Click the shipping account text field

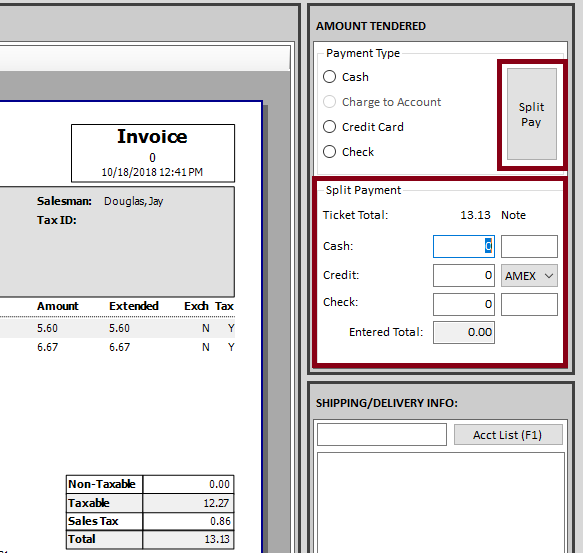point(381,434)
